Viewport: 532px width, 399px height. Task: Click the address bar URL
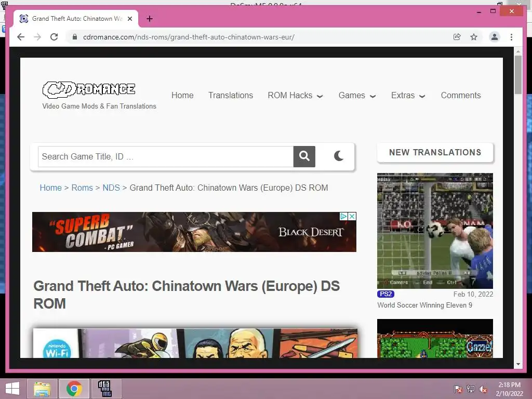click(189, 37)
